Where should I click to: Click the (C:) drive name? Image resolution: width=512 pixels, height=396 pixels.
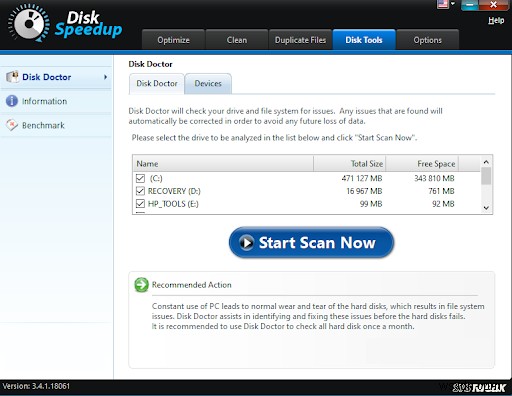(156, 178)
